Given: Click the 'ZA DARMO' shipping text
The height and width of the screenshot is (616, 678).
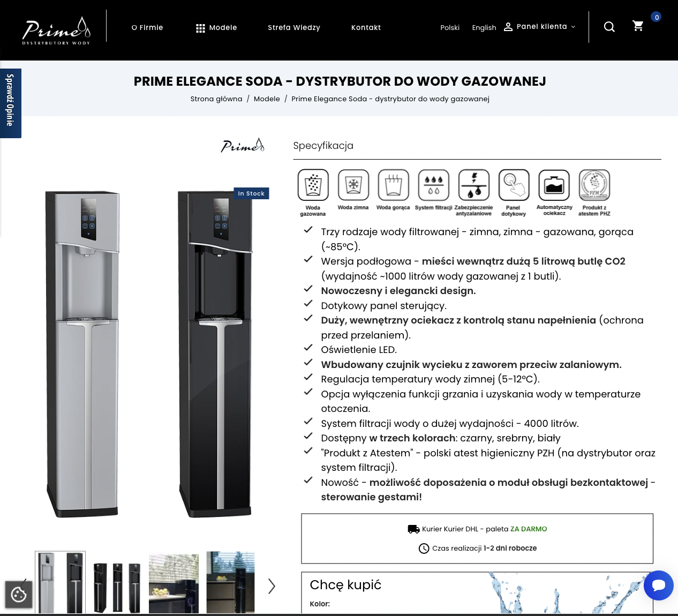Looking at the screenshot, I should (529, 529).
